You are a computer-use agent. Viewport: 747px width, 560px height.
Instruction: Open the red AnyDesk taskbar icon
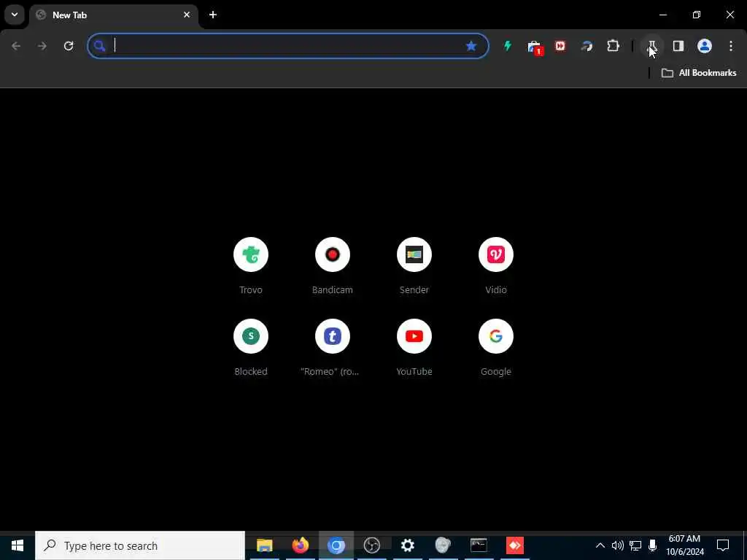click(514, 545)
